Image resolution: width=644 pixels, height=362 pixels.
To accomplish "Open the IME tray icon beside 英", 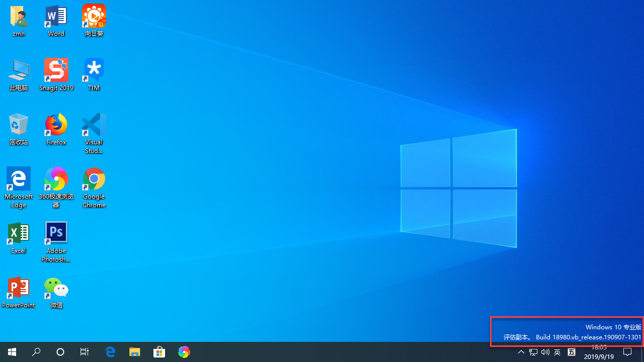I will click(572, 352).
